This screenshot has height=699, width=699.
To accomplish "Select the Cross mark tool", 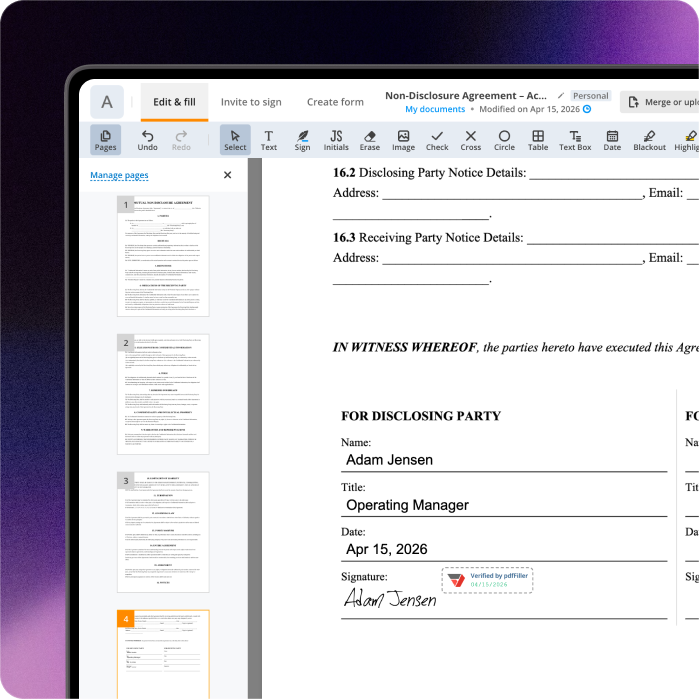I will click(x=471, y=140).
